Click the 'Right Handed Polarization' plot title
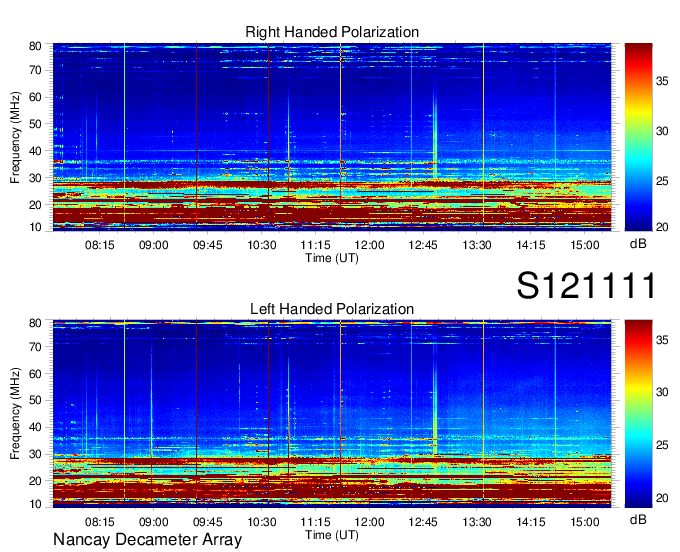 click(x=332, y=32)
